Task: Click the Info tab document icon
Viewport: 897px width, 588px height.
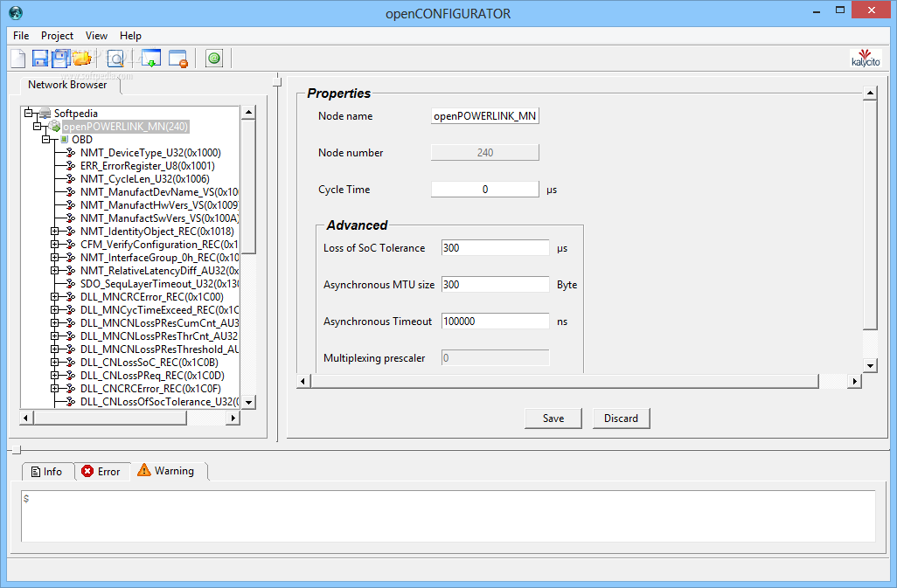Action: (x=36, y=472)
